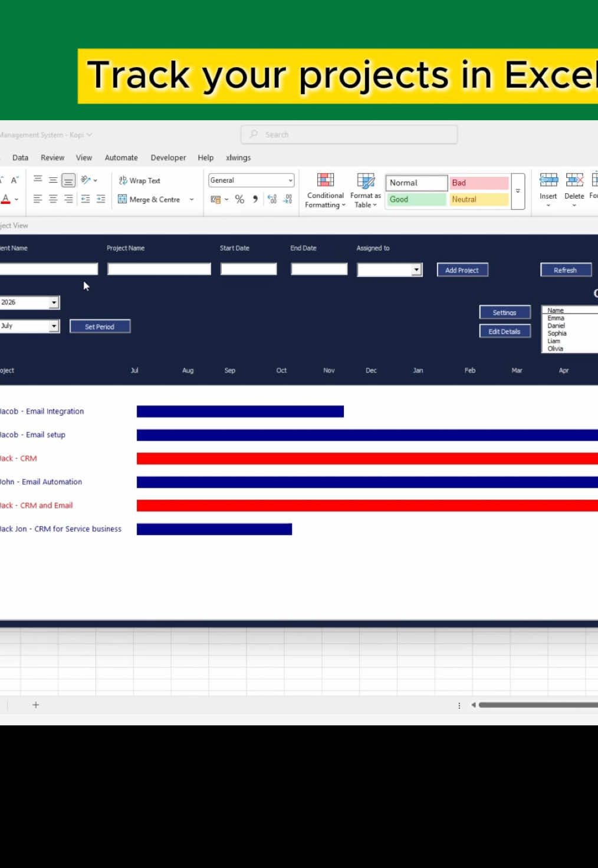Click the increase indent icon
598x868 pixels.
click(x=101, y=199)
